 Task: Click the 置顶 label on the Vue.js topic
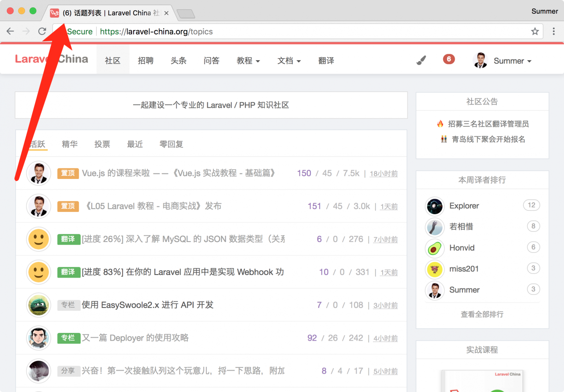pos(68,173)
